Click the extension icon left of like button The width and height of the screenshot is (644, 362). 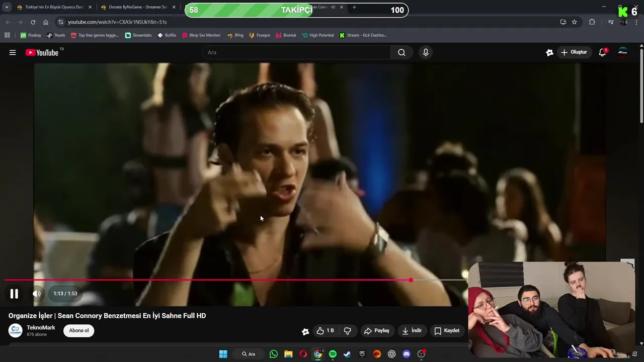[305, 331]
